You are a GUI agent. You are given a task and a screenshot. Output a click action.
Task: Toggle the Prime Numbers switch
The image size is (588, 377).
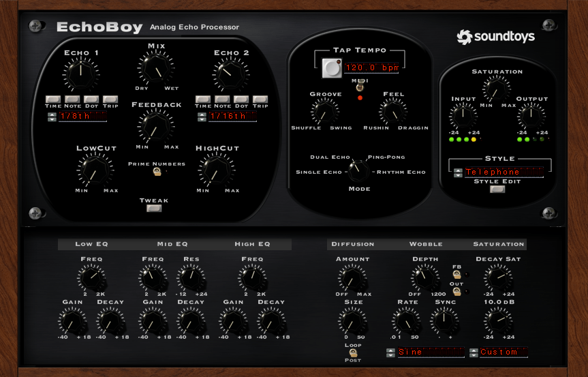(x=157, y=172)
